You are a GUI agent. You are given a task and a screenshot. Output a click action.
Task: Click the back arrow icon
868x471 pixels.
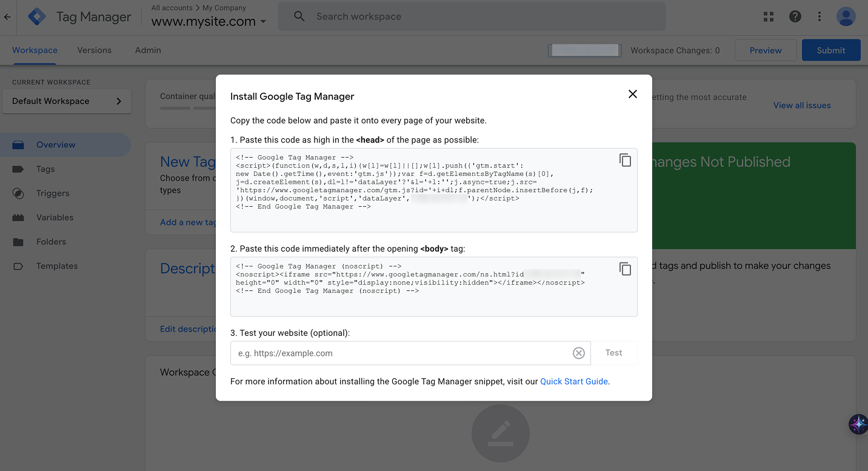(7, 17)
